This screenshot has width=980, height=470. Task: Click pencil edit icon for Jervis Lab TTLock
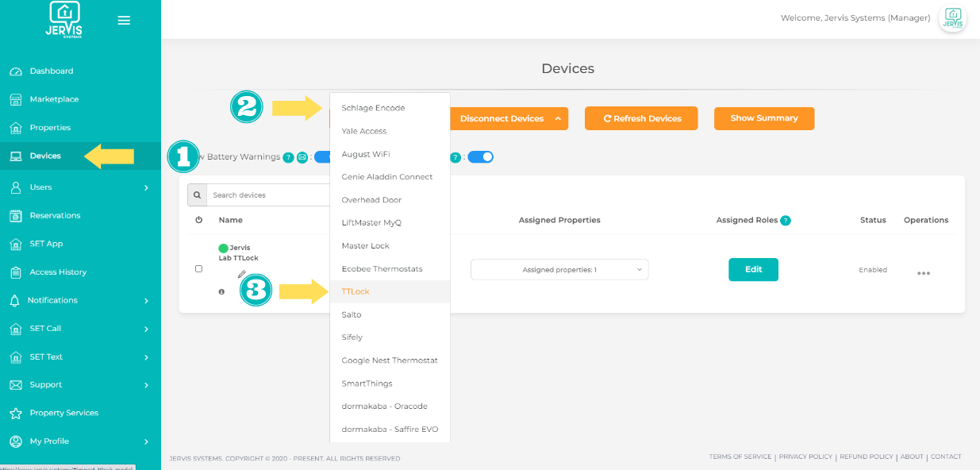tap(242, 275)
